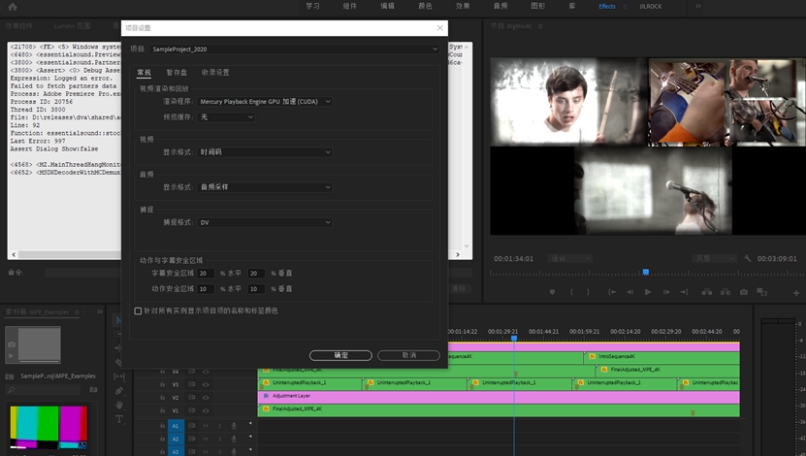Toggle V1 track output eye
Image resolution: width=806 pixels, height=456 pixels.
coord(206,411)
